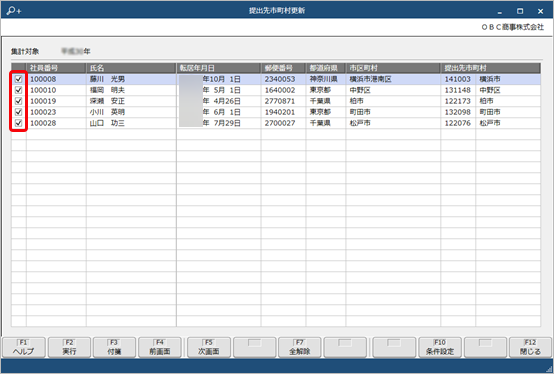This screenshot has width=554, height=374.
Task: Click municipality code 141003
Action: click(x=458, y=79)
